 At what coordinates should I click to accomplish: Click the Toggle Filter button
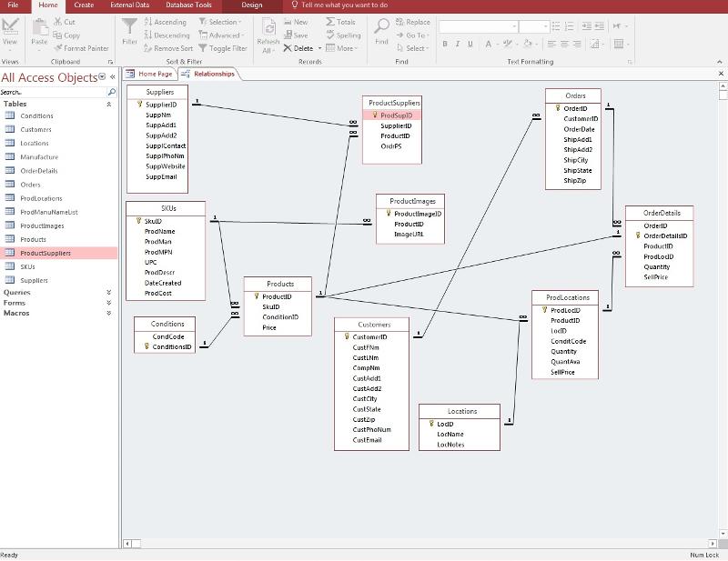(221, 48)
